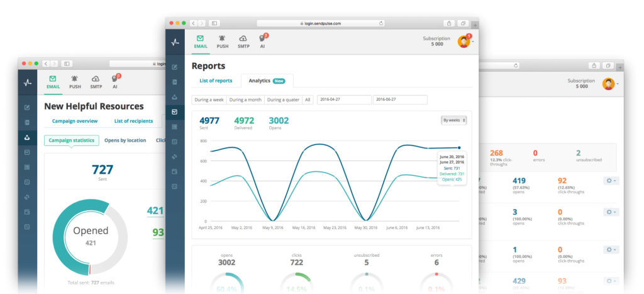Open By weeks grouping dropdown
This screenshot has width=644, height=294.
(454, 120)
